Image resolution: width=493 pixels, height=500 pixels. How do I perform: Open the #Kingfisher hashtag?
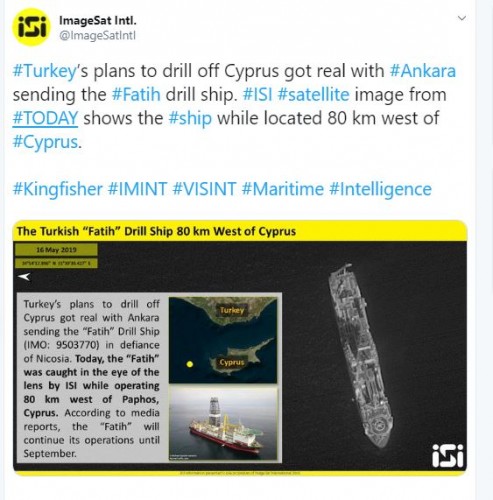(x=57, y=189)
